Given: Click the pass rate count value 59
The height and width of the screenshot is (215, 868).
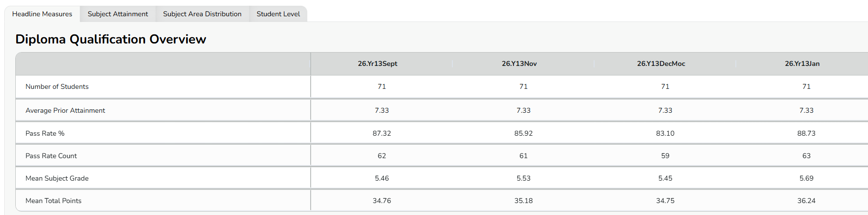Looking at the screenshot, I should 665,156.
